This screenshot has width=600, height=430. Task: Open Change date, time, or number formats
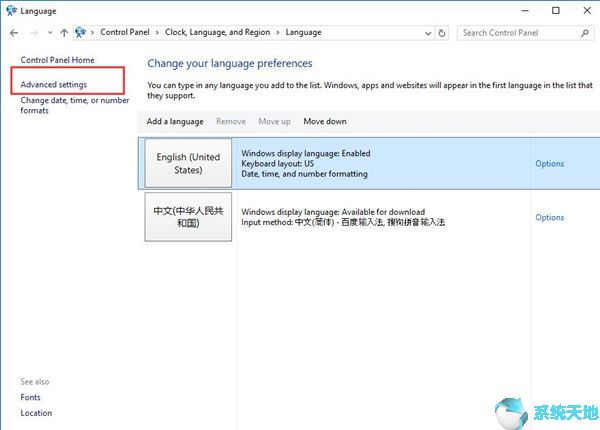[x=75, y=105]
